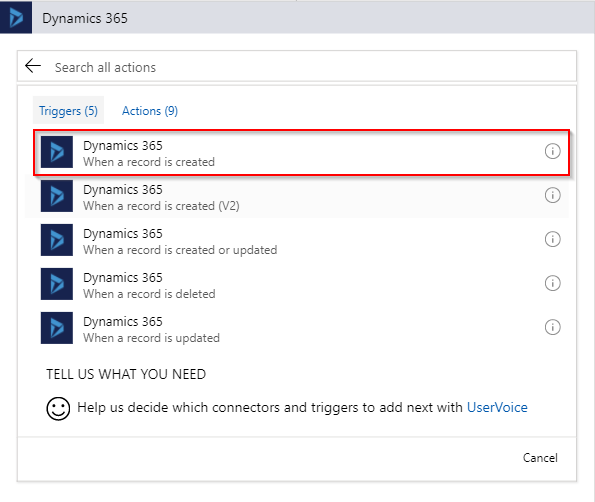Click icon beside 'When a record is created or updated'
Screen dimensions: 595x502
tap(57, 240)
